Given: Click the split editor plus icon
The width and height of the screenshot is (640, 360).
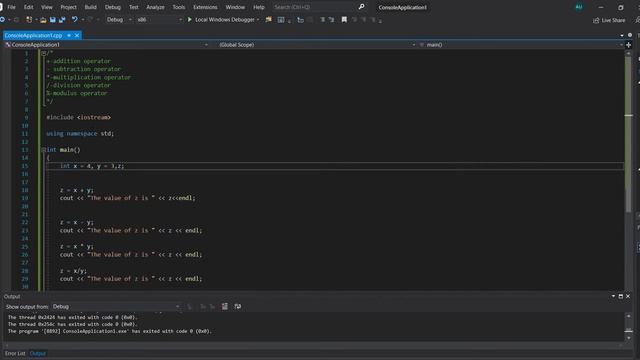Looking at the screenshot, I should [x=629, y=44].
